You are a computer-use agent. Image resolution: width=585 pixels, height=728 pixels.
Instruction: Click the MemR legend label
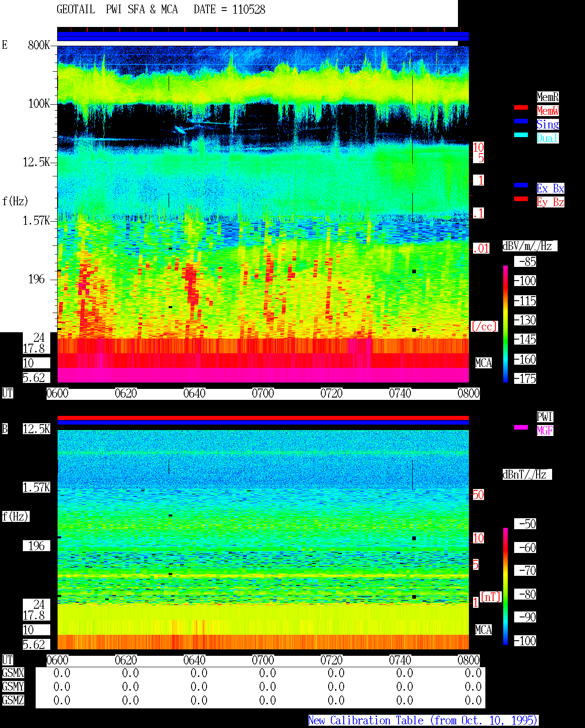[548, 97]
